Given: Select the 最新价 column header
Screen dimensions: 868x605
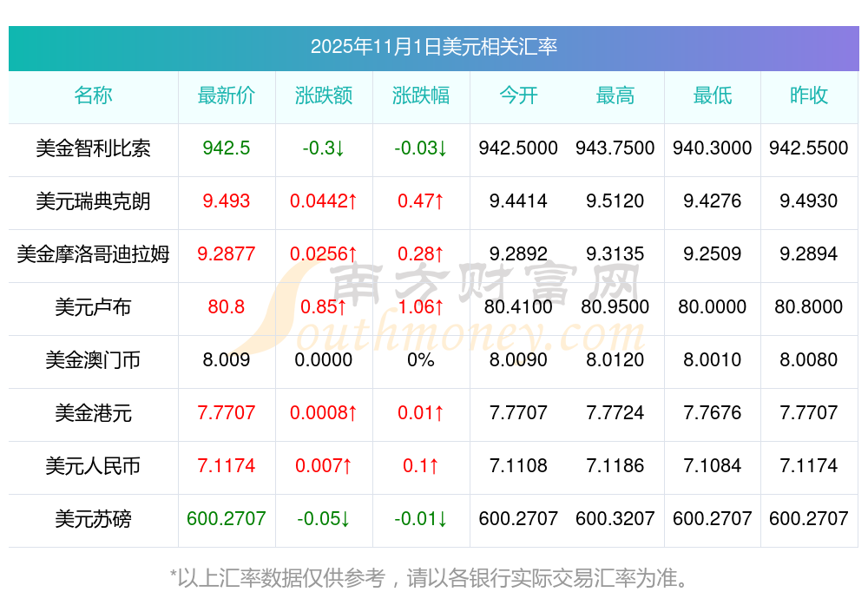Looking at the screenshot, I should 227,95.
